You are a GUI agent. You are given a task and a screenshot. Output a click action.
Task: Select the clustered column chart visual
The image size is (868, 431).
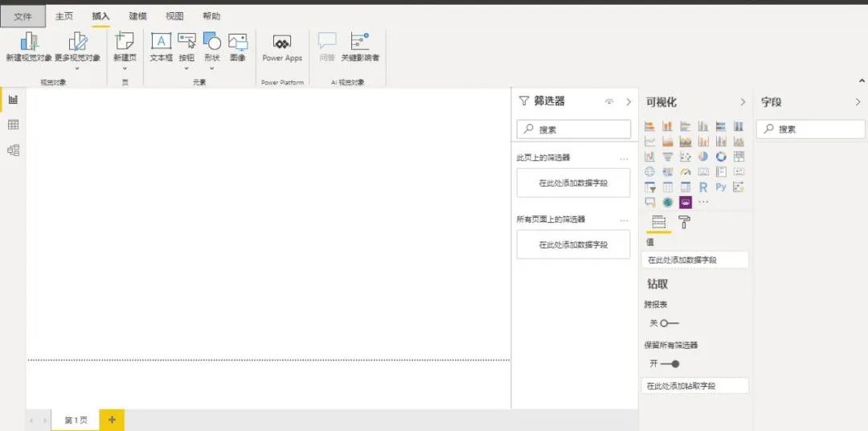pos(703,127)
